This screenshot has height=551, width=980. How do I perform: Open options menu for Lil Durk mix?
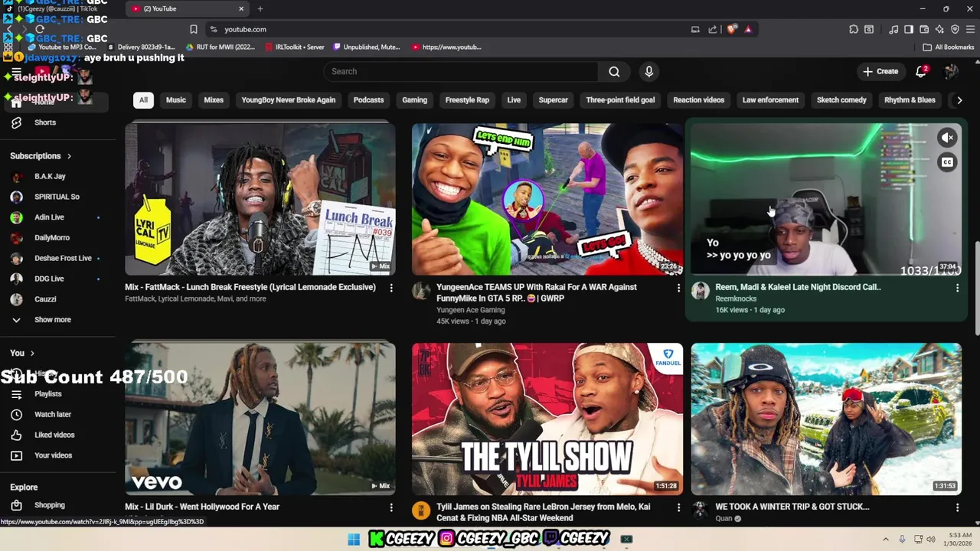pos(391,507)
